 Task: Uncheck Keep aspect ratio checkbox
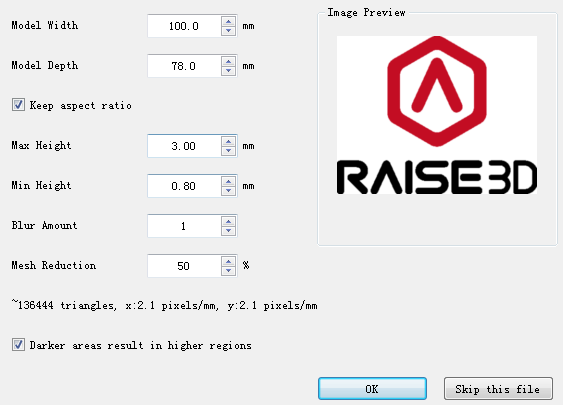point(18,105)
